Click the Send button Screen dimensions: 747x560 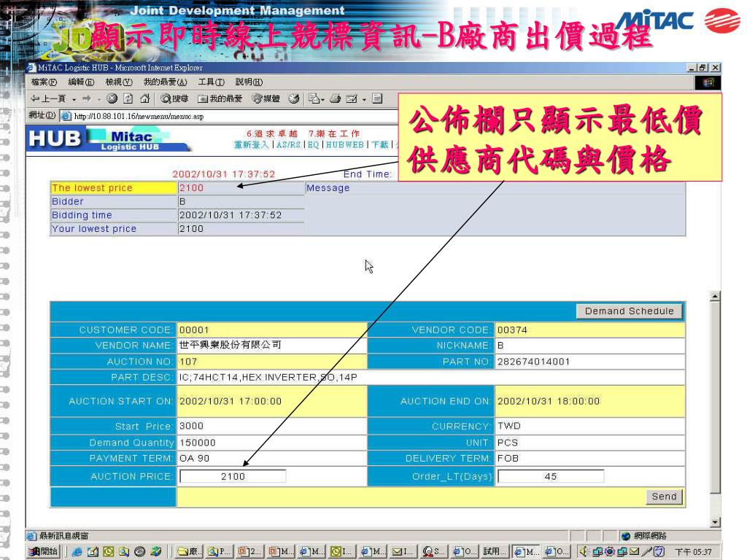664,497
